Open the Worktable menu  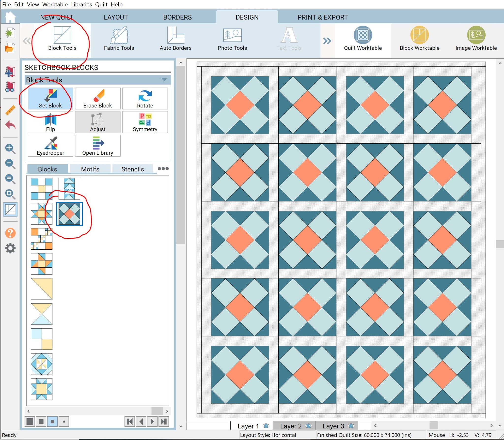[x=55, y=4]
